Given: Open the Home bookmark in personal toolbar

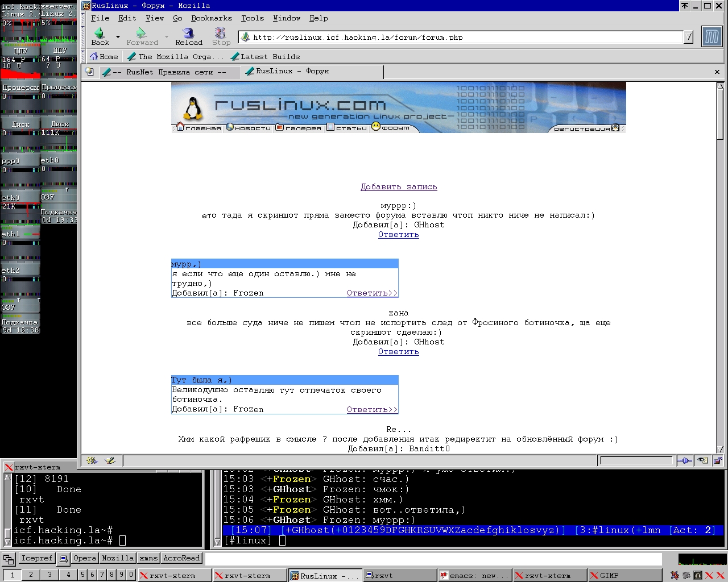Looking at the screenshot, I should (x=104, y=56).
